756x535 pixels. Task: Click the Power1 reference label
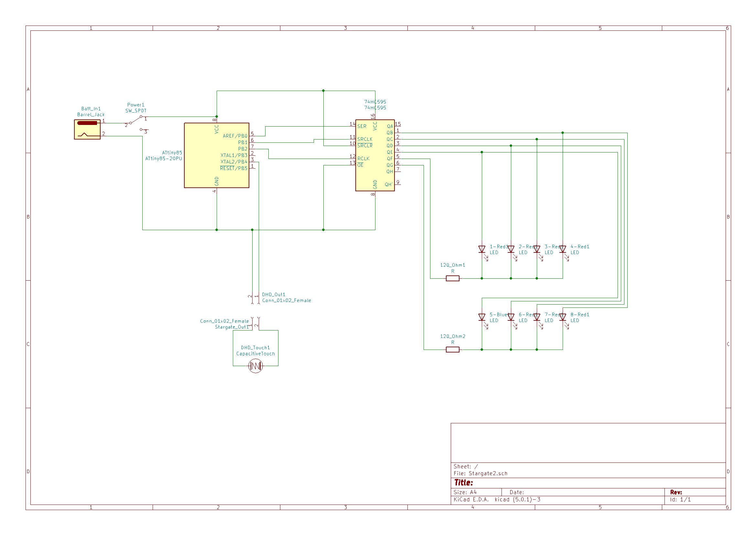click(x=136, y=105)
